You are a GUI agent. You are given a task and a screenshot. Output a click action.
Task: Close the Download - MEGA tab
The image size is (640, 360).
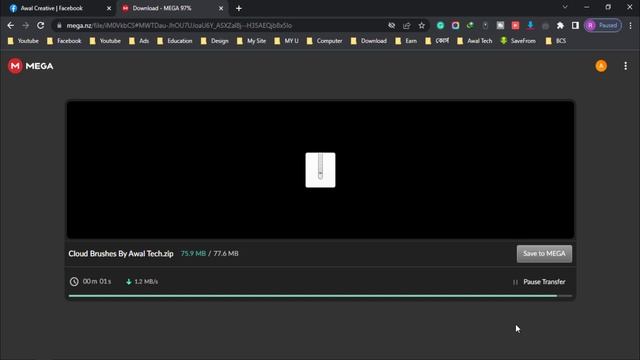pyautogui.click(x=221, y=8)
